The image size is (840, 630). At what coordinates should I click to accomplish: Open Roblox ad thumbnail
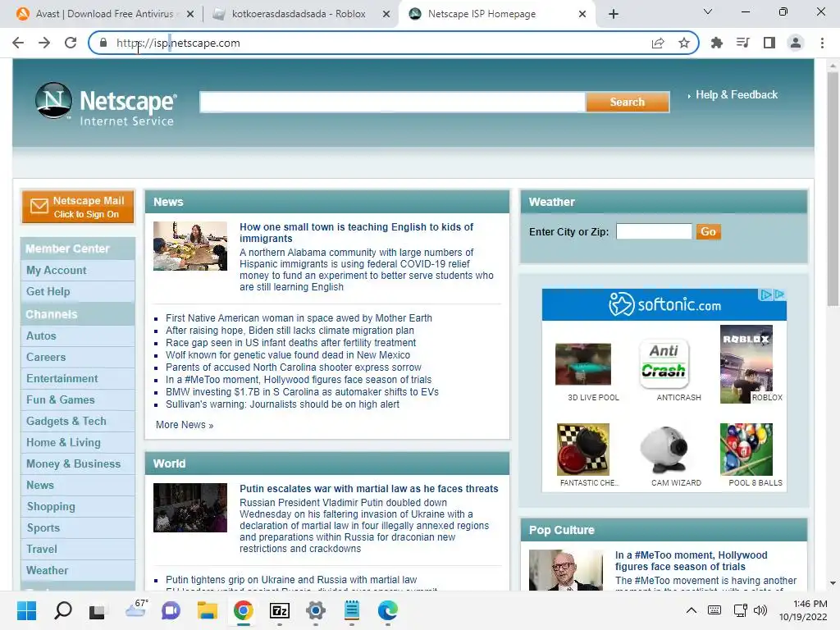tap(746, 364)
